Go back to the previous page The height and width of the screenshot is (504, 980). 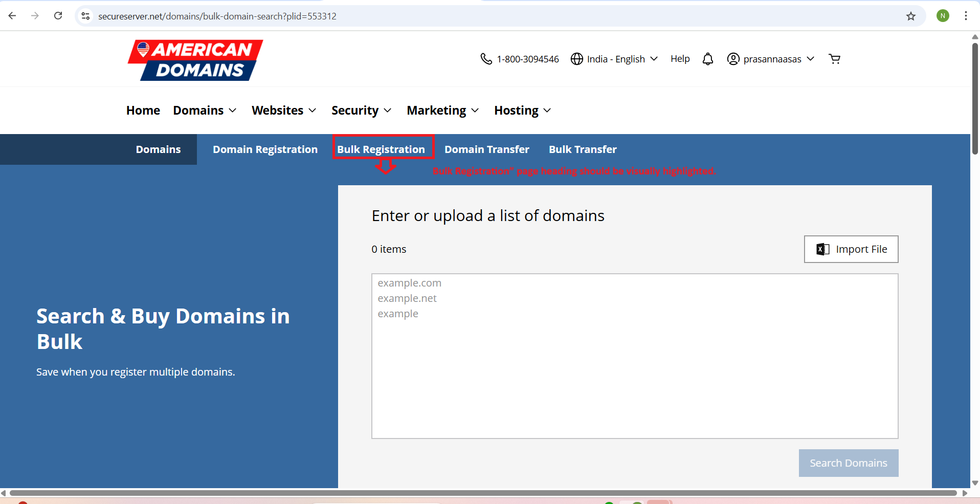tap(12, 16)
